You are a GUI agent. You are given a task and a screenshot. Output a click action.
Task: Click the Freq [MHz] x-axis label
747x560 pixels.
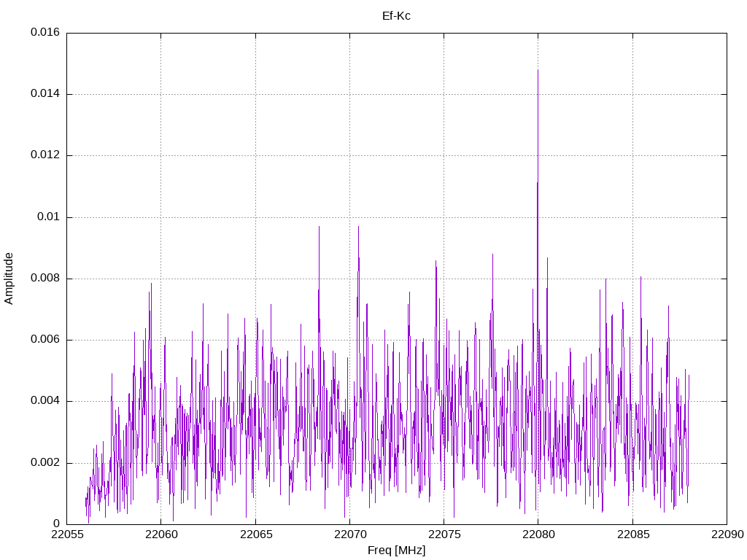tap(396, 551)
